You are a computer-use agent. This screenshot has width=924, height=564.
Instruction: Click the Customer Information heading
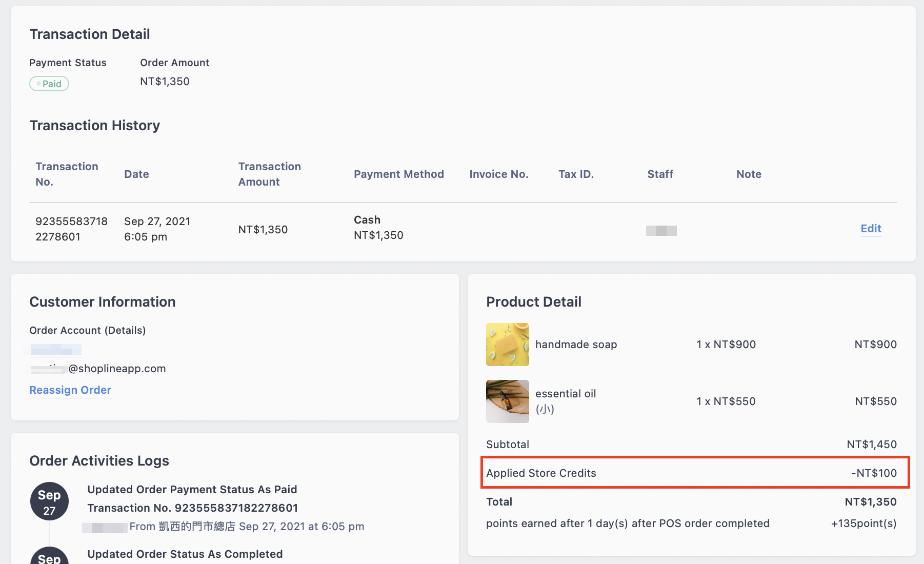103,302
